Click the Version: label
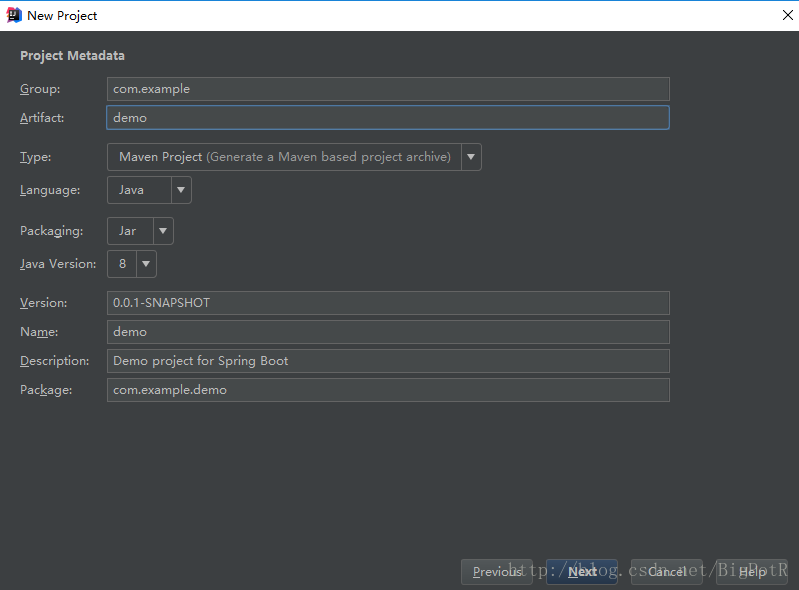799x590 pixels. (43, 303)
